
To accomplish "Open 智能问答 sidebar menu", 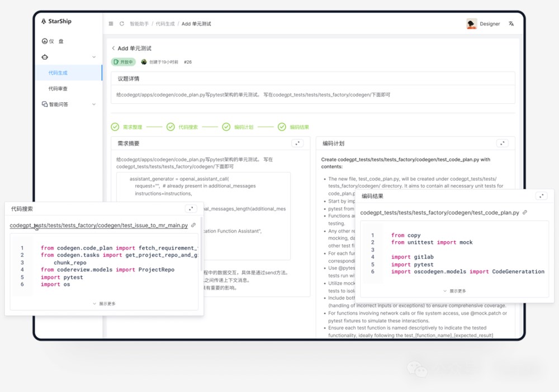I will 55,104.
